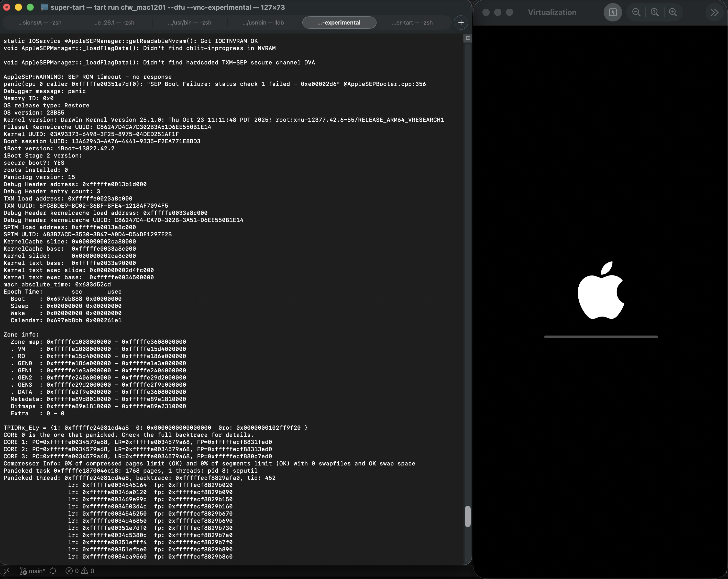This screenshot has height=579, width=728.
Task: Click the "Memory ID: 0x0" line
Action: click(x=28, y=98)
